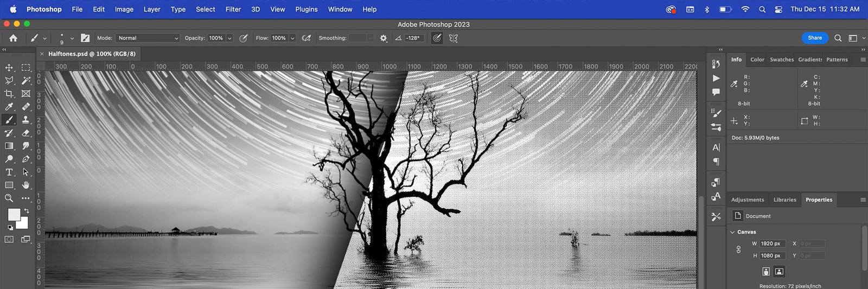Enable airbrush-style build-up effects

pyautogui.click(x=307, y=38)
